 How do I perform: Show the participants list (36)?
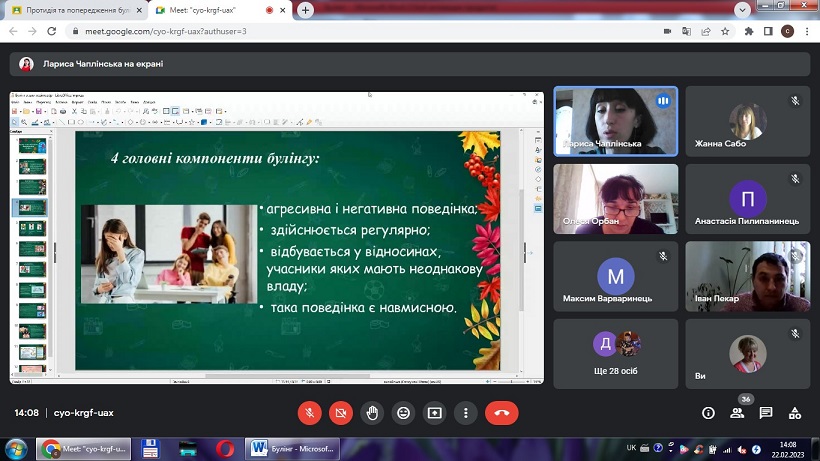pyautogui.click(x=737, y=413)
